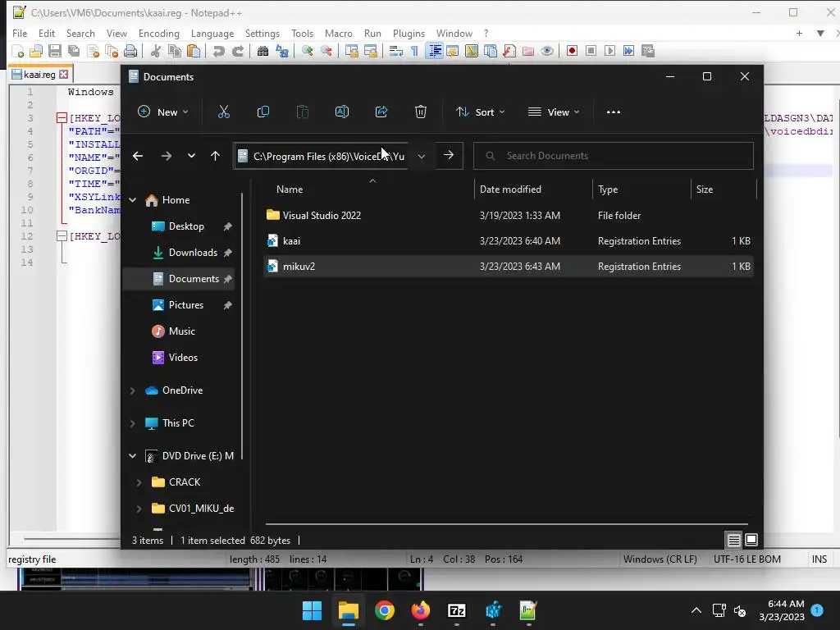Click the Explorer address bar path
Screen dimensions: 840x630
coord(329,156)
